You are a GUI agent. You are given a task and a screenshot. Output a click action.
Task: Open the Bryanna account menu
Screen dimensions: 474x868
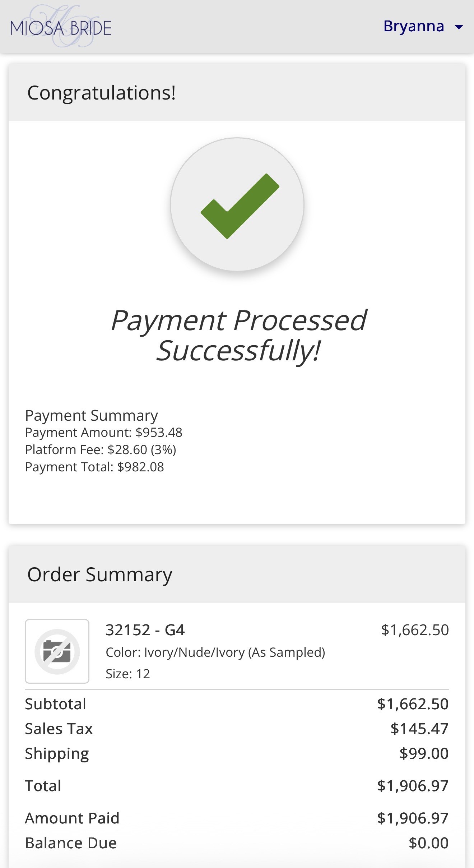click(414, 26)
